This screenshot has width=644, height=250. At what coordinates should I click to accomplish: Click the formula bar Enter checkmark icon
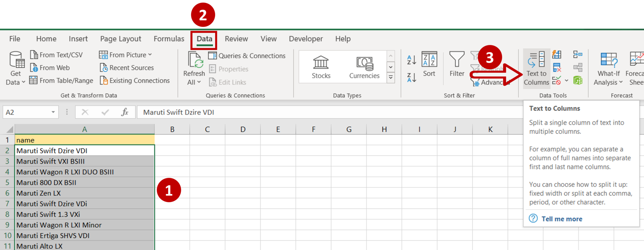105,112
